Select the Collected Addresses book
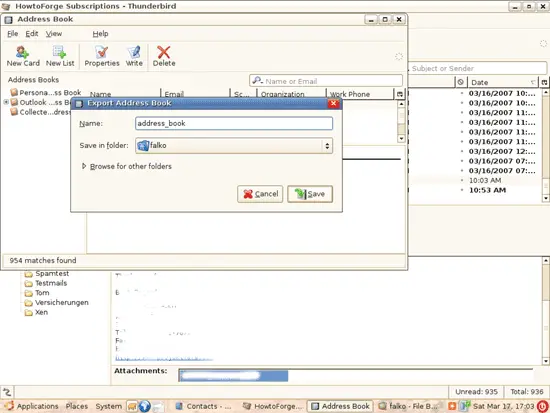The image size is (550, 413). point(42,112)
